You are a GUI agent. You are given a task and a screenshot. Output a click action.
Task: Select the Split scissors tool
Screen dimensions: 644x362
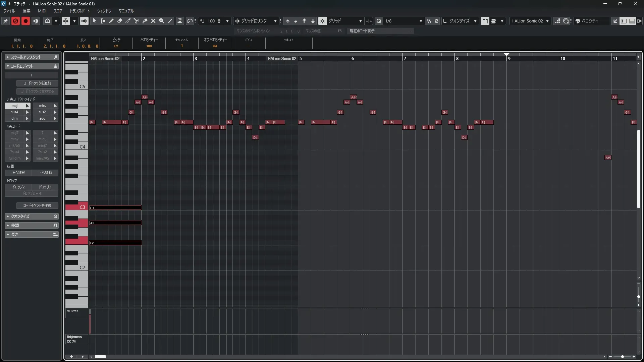pyautogui.click(x=137, y=21)
